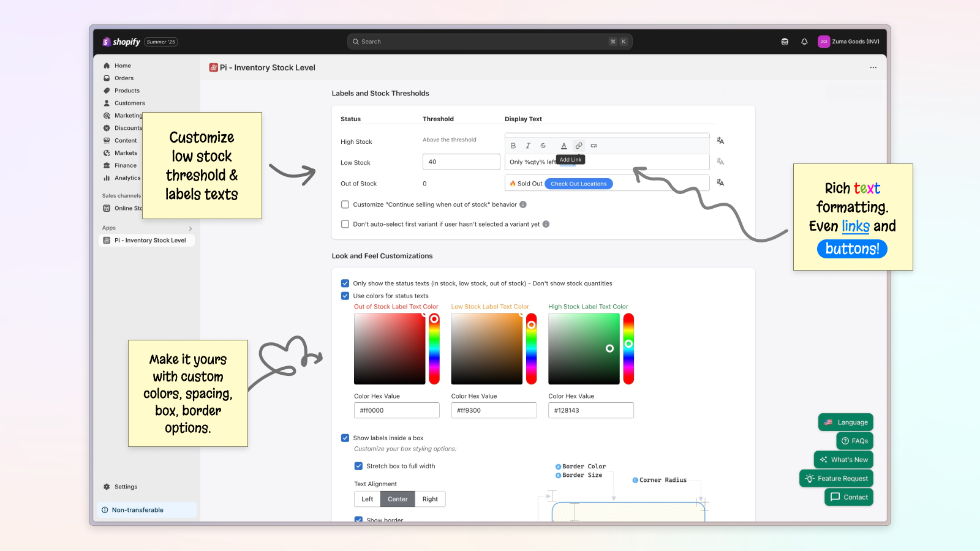
Task: Edit the #ff9300 hex value field
Action: pyautogui.click(x=494, y=410)
